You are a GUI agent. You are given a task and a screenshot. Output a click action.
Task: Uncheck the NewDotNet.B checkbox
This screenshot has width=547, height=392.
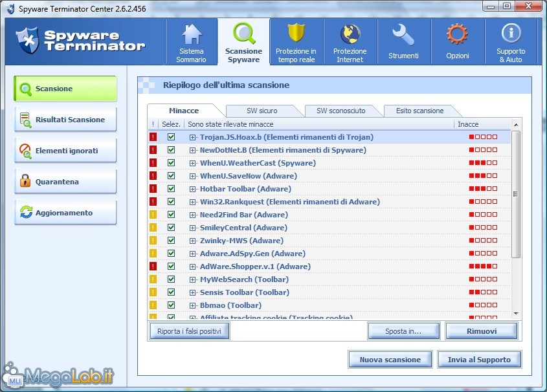click(171, 150)
